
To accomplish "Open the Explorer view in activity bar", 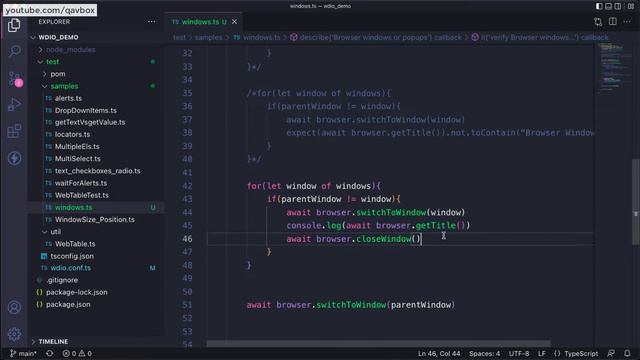I will pyautogui.click(x=14, y=25).
